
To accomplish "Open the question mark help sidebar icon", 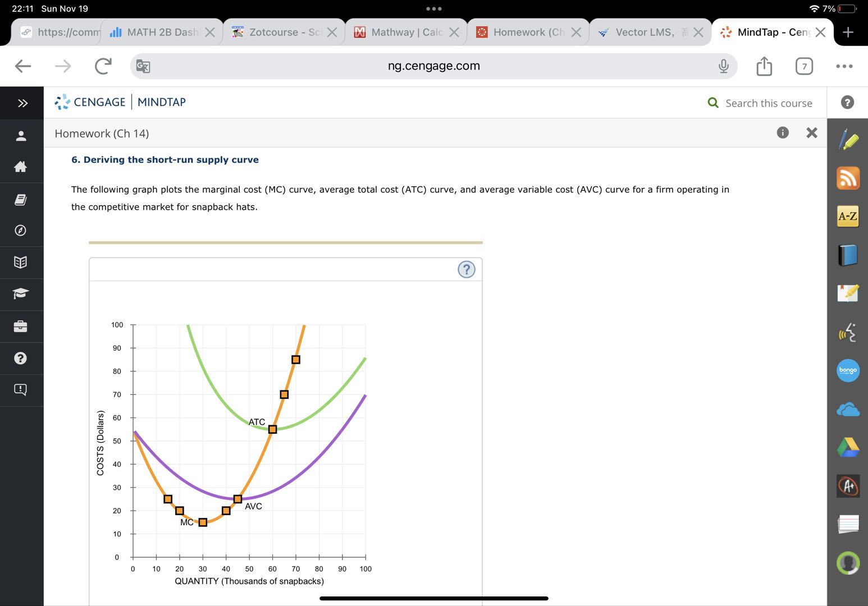I will [21, 358].
